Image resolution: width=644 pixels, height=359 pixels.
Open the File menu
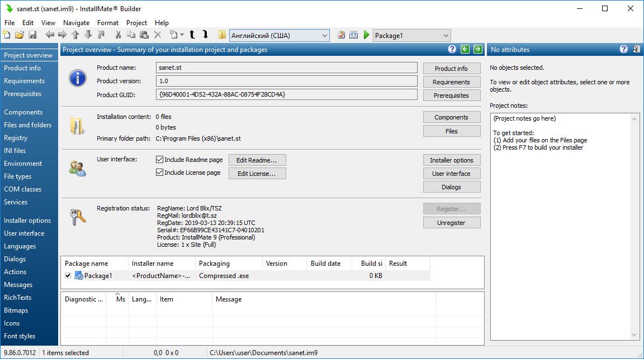tap(10, 22)
